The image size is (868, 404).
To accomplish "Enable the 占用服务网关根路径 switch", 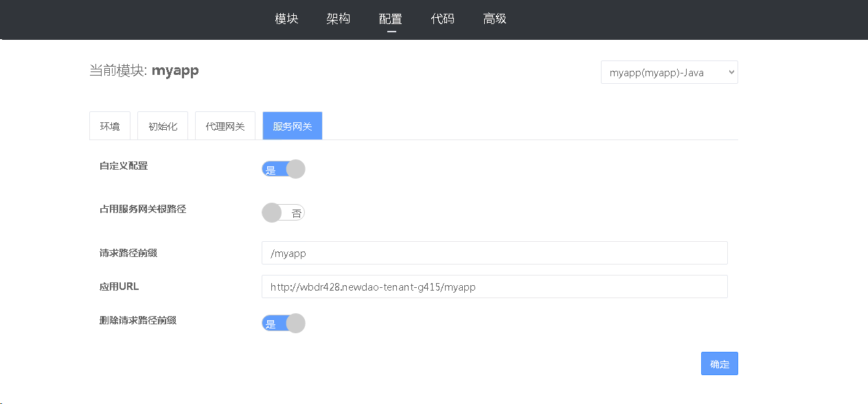I will [283, 213].
